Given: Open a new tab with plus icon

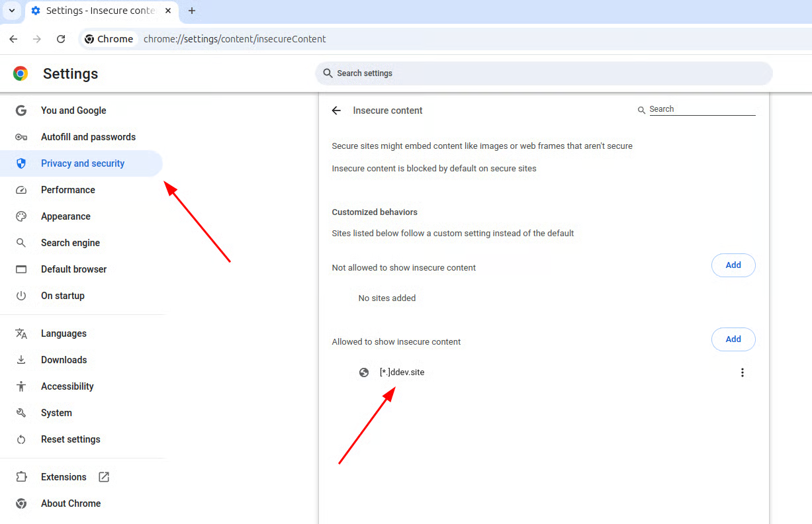Looking at the screenshot, I should 192,11.
